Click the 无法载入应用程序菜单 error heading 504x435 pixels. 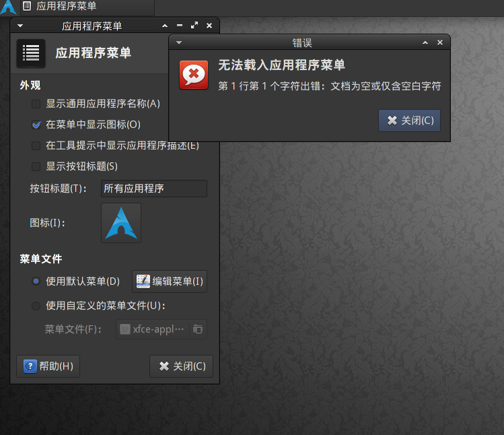pos(281,65)
